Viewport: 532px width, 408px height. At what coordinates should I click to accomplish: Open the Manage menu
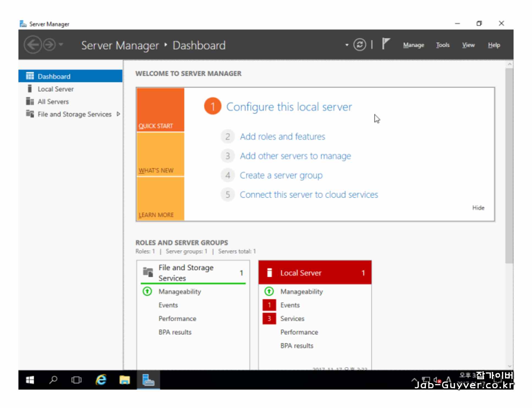pyautogui.click(x=413, y=45)
